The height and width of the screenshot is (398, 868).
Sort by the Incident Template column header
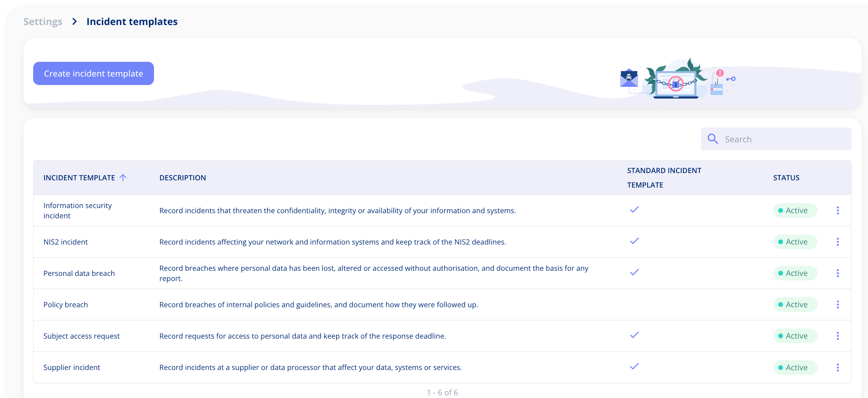79,178
